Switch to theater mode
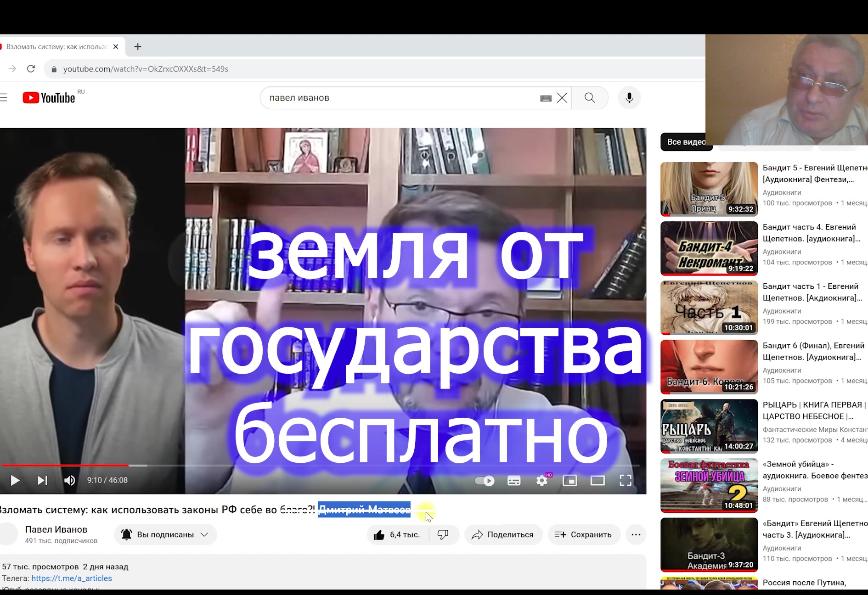The height and width of the screenshot is (595, 868). pyautogui.click(x=597, y=481)
